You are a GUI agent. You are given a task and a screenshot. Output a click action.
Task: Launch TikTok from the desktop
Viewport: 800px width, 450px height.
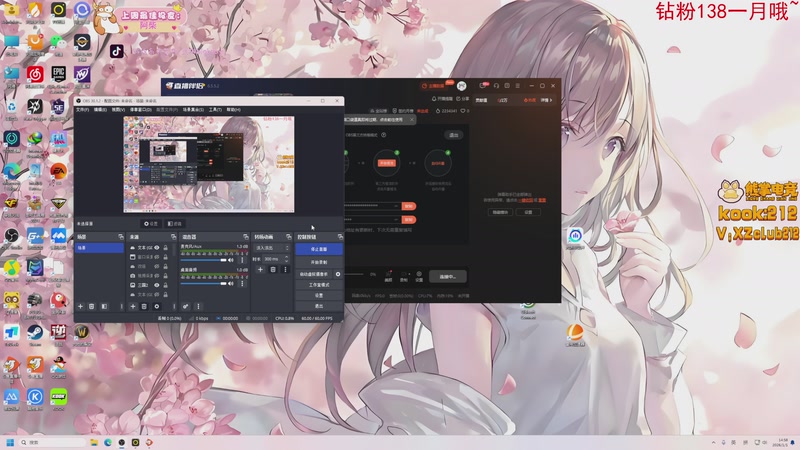point(117,51)
